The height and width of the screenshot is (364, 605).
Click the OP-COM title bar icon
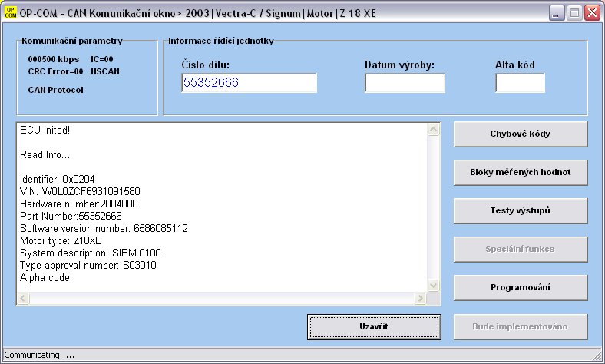click(x=11, y=13)
